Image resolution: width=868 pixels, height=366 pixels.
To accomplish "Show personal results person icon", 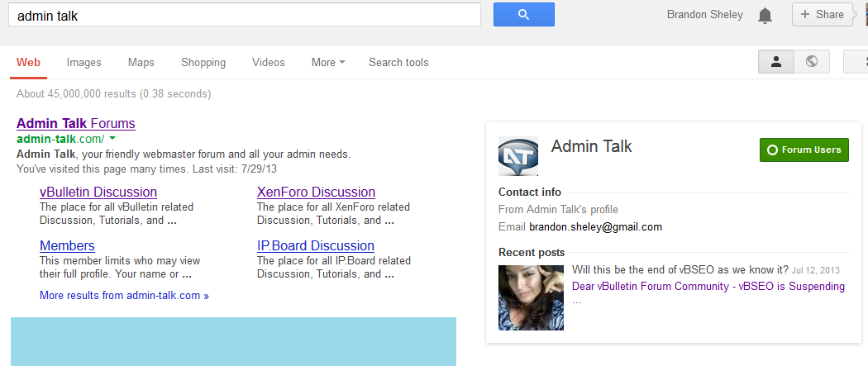I will tap(775, 62).
